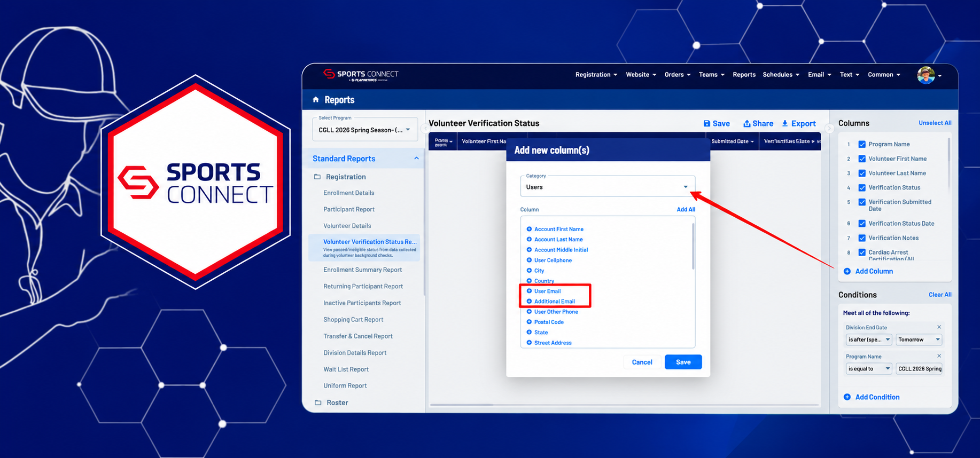Click the Save disk icon in report header
The height and width of the screenshot is (458, 980).
coord(707,123)
